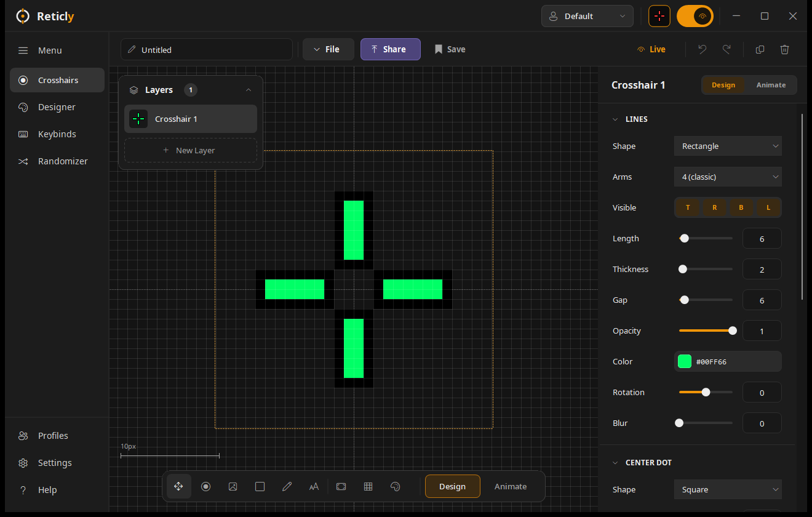Open the color swatch for #00FF66

[685, 361]
